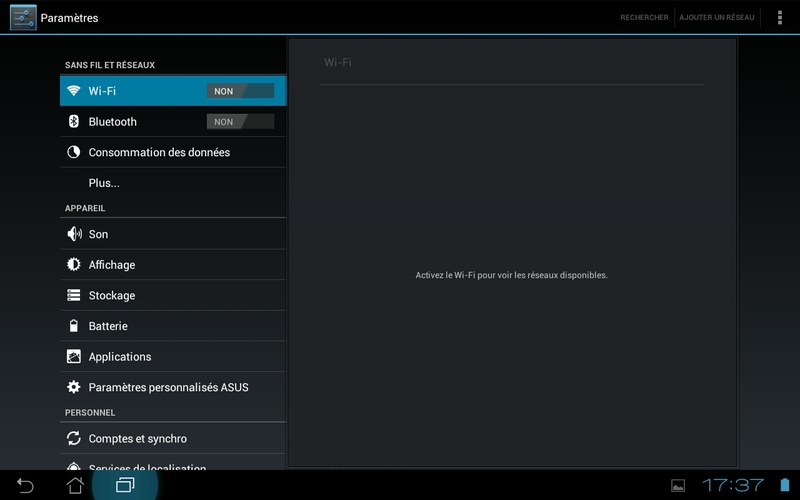This screenshot has height=500, width=800.
Task: Tap the battery status icon
Action: (785, 485)
